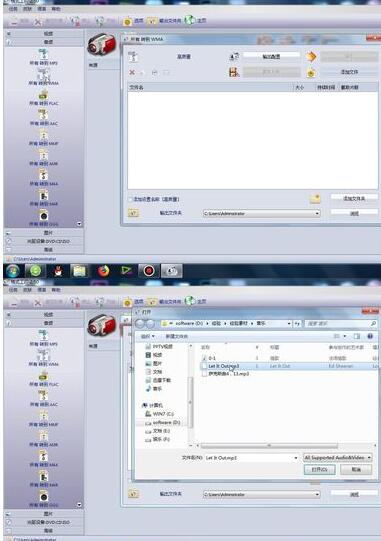Select 所有 转到 WMA in the WMA-dialog window
This screenshot has width=381, height=541.
pyautogui.click(x=43, y=78)
